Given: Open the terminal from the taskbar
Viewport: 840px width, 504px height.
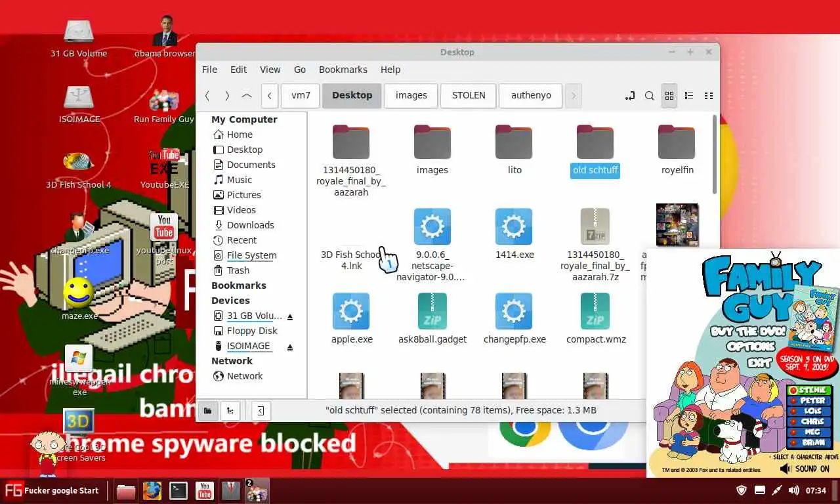Looking at the screenshot, I should (x=178, y=491).
